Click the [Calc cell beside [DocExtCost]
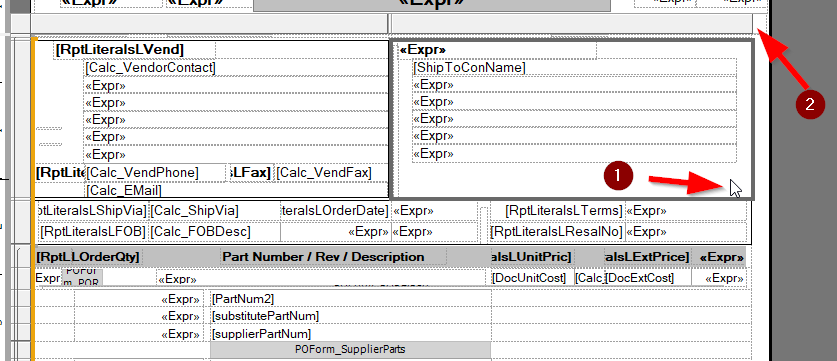This screenshot has width=837, height=361. pos(589,278)
